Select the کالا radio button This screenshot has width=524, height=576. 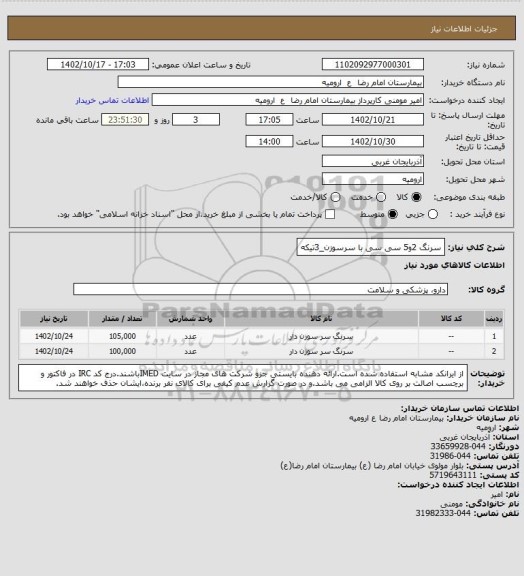(416, 197)
